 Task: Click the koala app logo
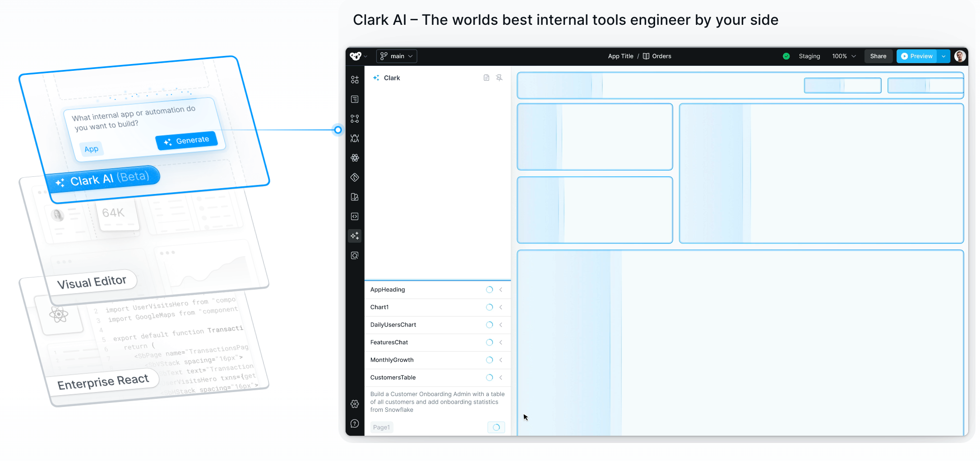click(355, 56)
